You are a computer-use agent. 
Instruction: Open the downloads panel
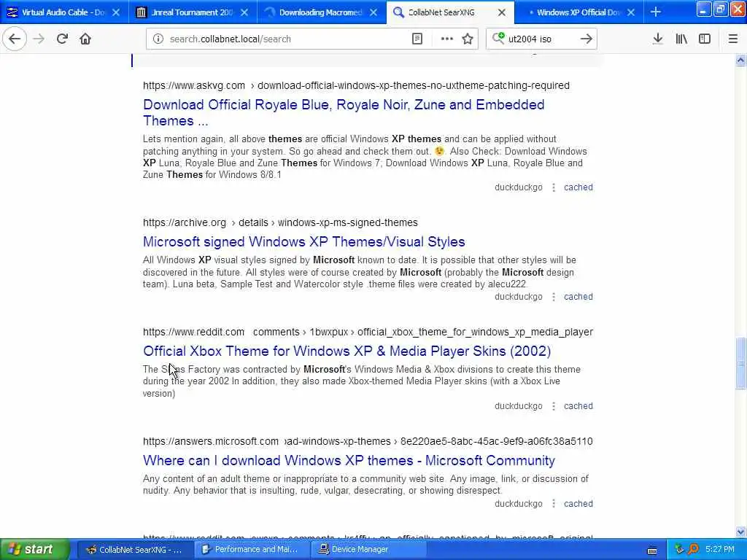(x=658, y=39)
